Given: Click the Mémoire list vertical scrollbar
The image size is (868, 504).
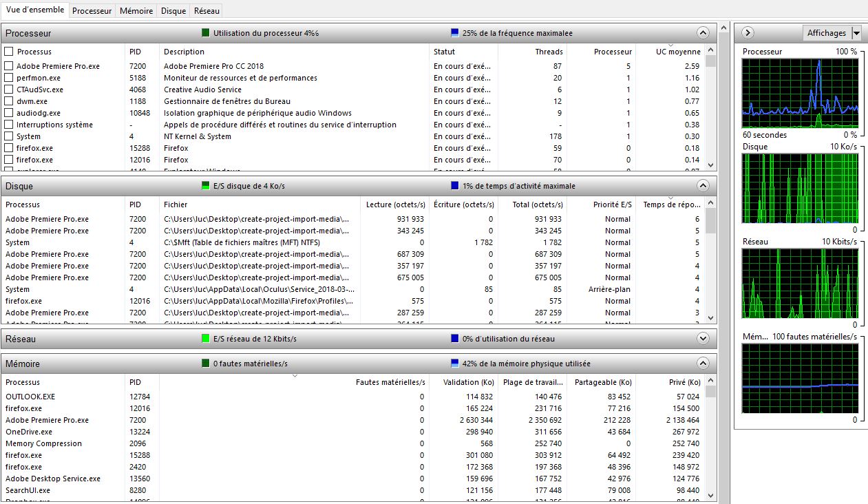Looking at the screenshot, I should click(711, 439).
